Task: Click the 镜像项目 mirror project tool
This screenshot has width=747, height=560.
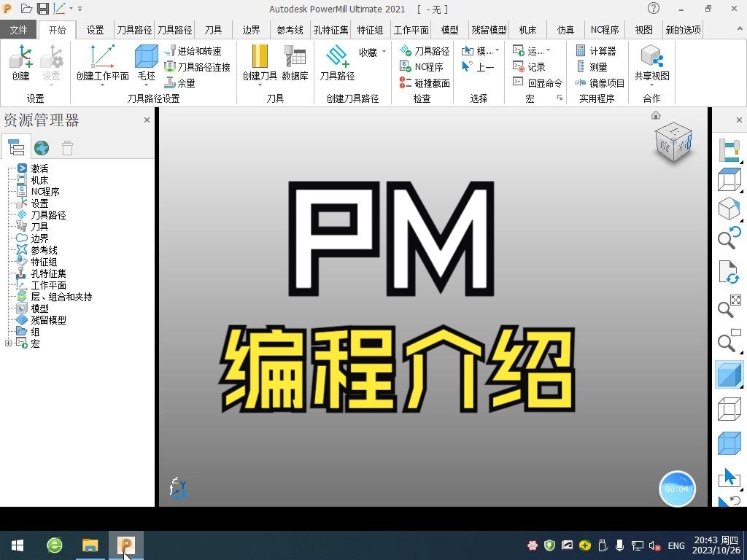Action: [x=600, y=83]
